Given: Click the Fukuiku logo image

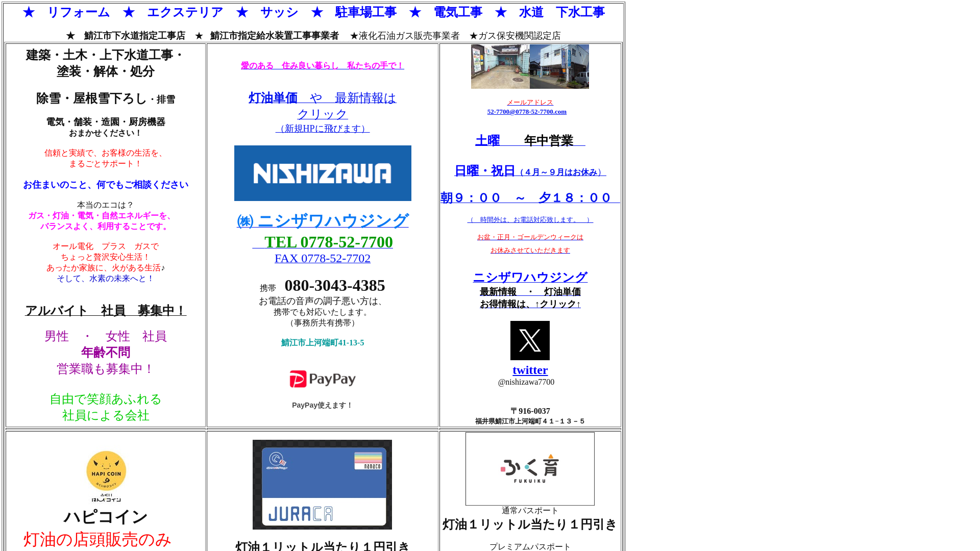Looking at the screenshot, I should pos(530,468).
